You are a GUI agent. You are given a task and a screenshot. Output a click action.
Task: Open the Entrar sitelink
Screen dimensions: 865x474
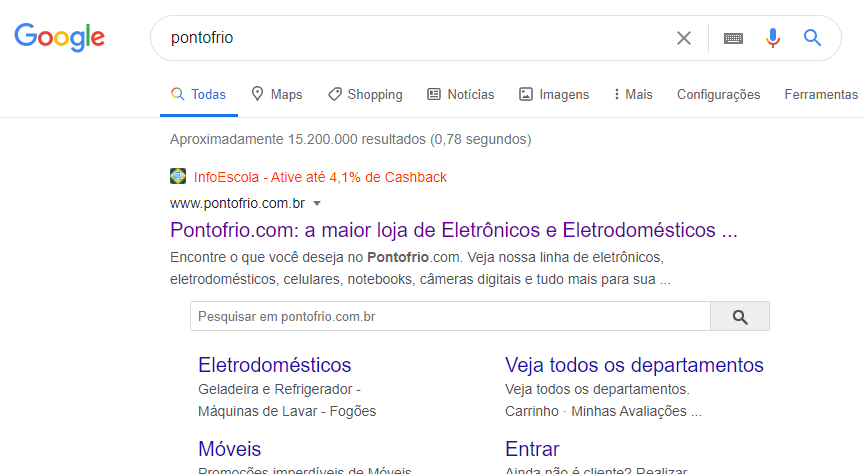tap(532, 449)
